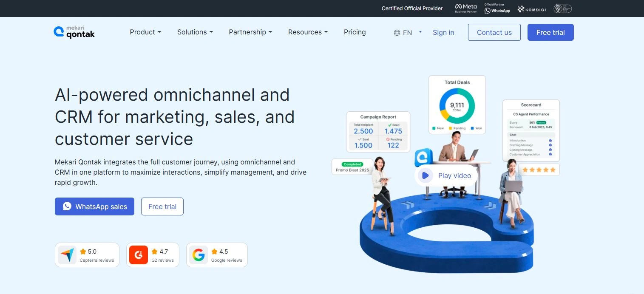Screen dimensions: 644x294
Task: Play the intro video
Action: (446, 175)
